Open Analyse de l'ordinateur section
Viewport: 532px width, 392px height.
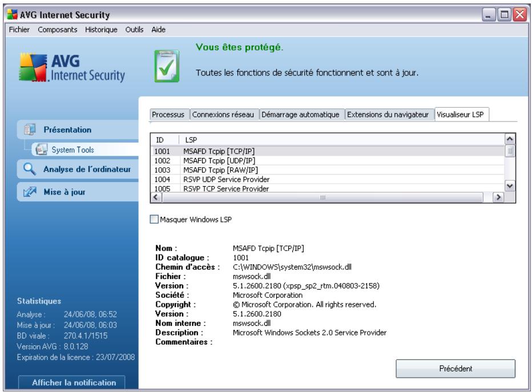(78, 169)
